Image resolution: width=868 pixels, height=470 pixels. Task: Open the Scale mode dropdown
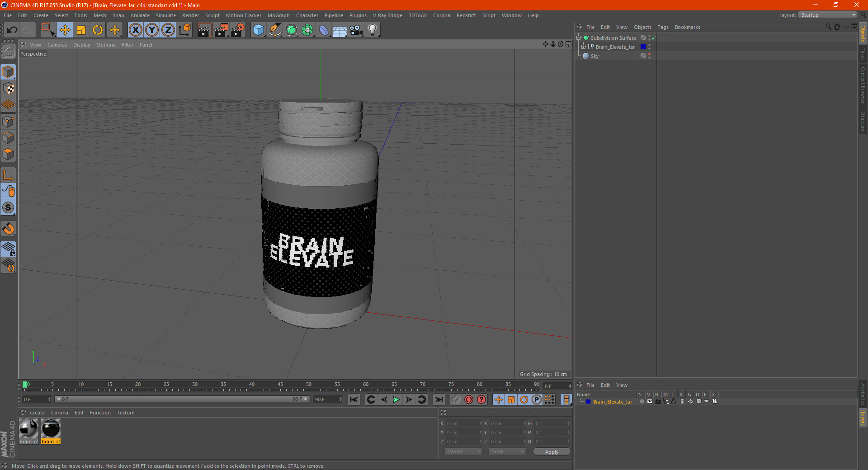(507, 451)
